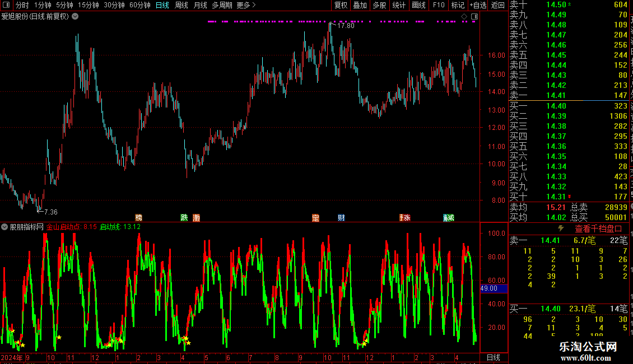
Task: Select the 卖一 14.41 order row
Action: click(569, 95)
